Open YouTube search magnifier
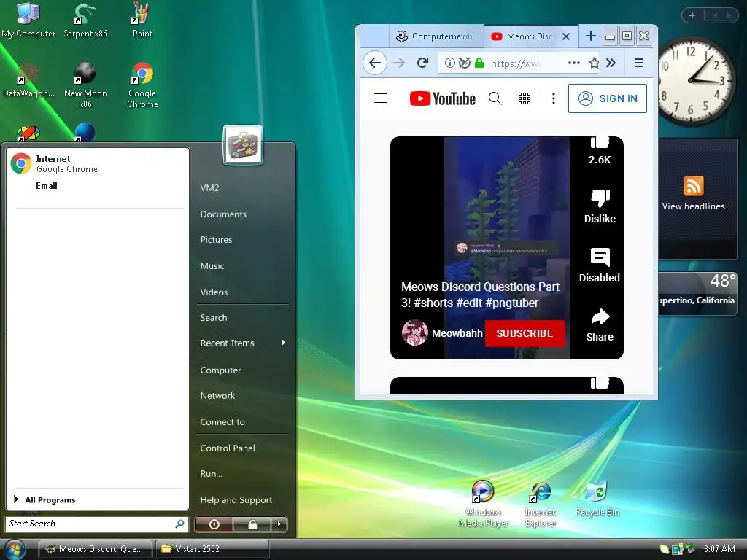 [495, 98]
